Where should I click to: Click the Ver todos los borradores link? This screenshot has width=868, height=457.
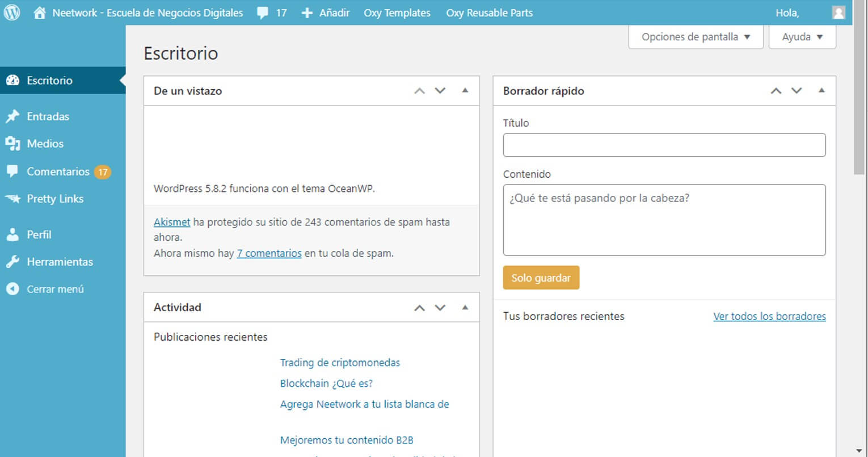point(769,316)
